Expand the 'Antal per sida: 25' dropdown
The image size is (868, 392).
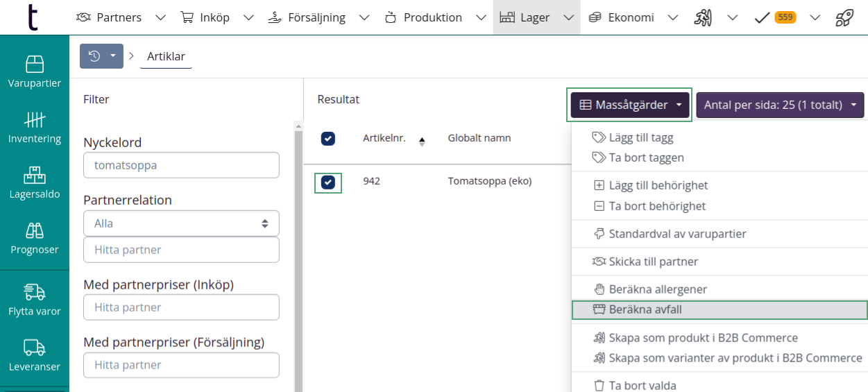click(x=780, y=105)
